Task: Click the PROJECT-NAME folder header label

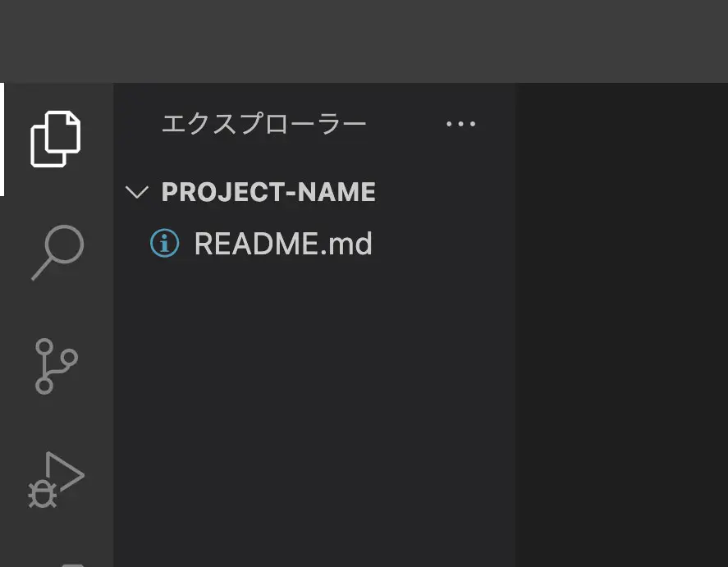Action: click(268, 193)
